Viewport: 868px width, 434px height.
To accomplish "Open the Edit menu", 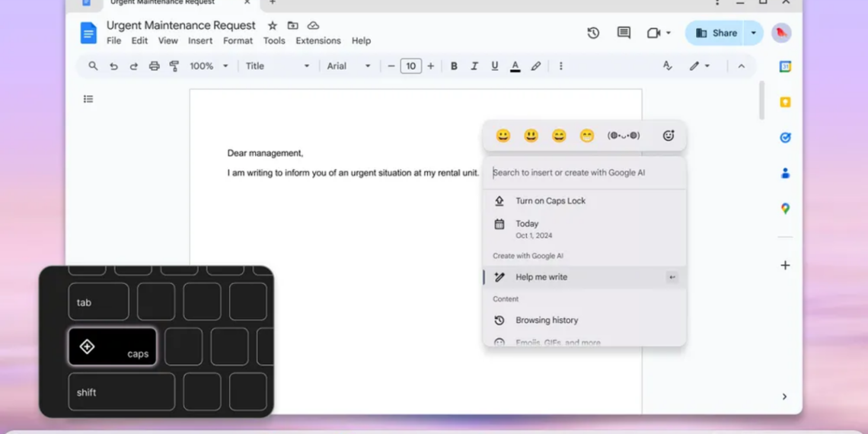I will pyautogui.click(x=139, y=40).
